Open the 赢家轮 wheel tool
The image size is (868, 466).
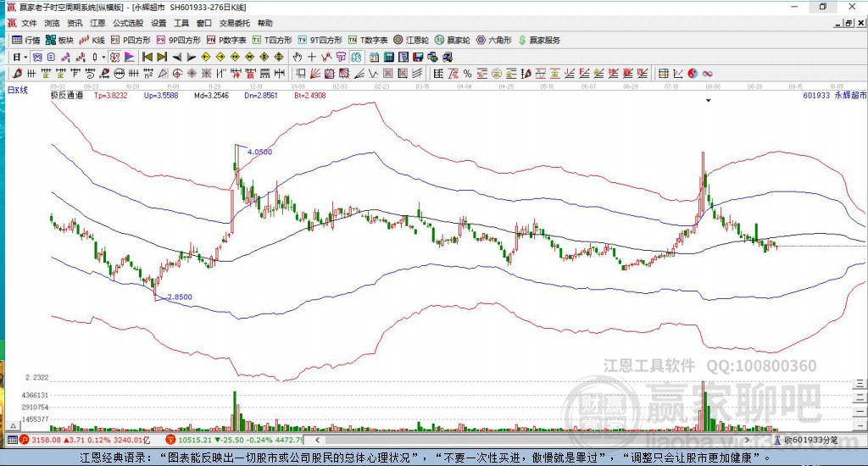453,40
